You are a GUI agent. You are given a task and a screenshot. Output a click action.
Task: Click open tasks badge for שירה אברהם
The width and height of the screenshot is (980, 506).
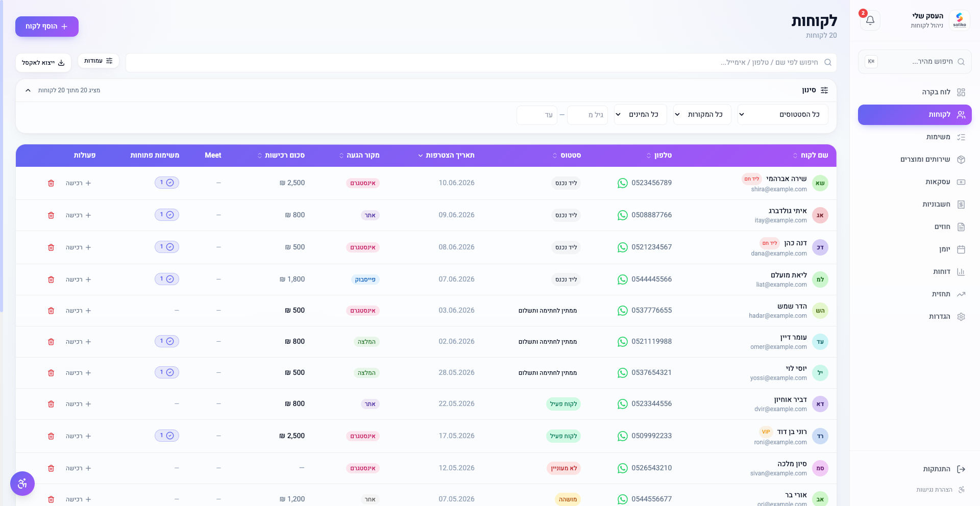pyautogui.click(x=167, y=183)
